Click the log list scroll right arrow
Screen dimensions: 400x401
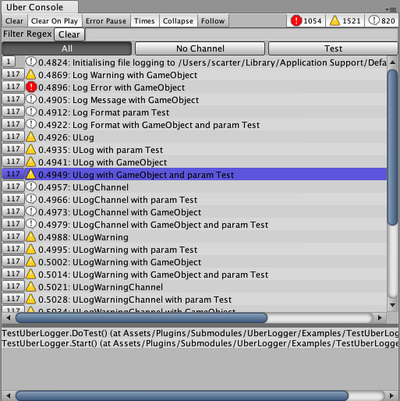point(380,318)
